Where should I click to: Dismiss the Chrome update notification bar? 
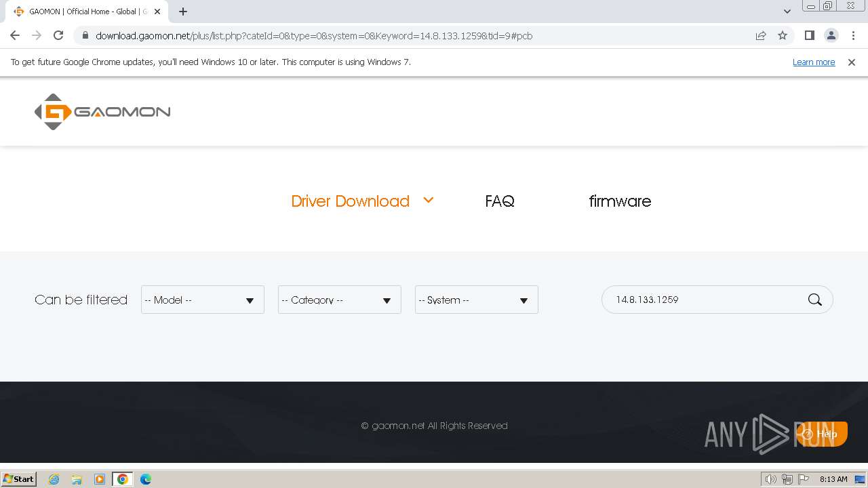point(852,62)
